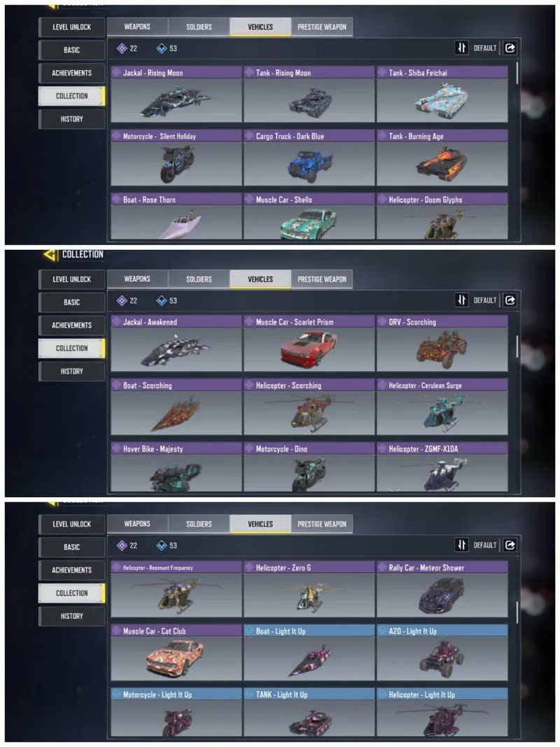Click the sort arrows icon in the bottom panel

461,545
